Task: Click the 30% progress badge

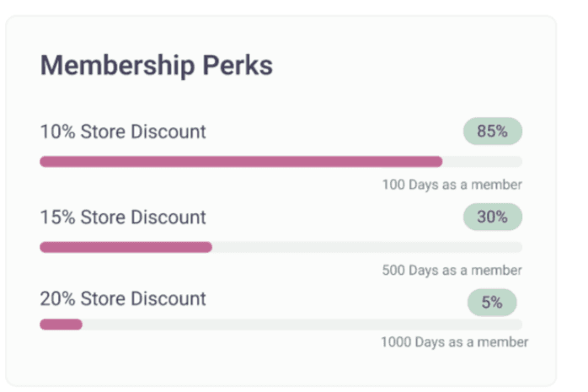Action: click(x=492, y=217)
